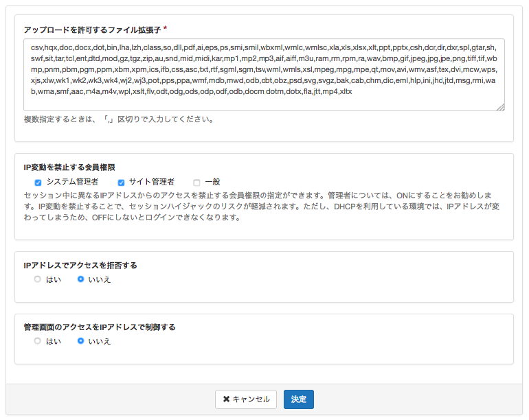Viewport: 529px width, 420px height.
Task: Click the 複数指定するときは hint text
Action: coord(118,119)
